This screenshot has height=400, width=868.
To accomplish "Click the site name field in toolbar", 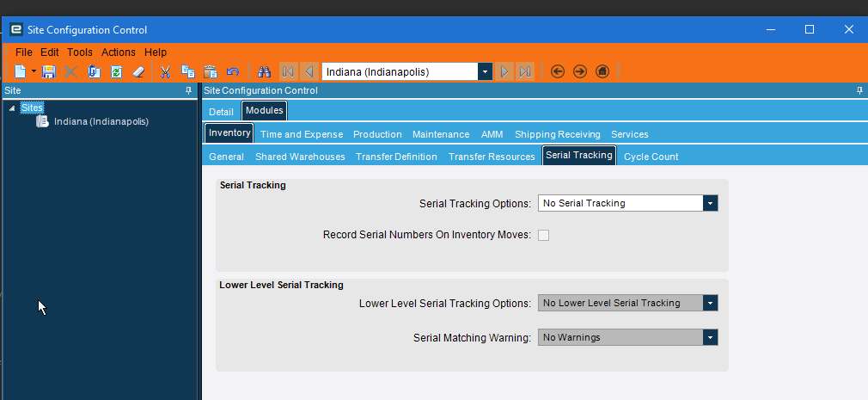I will click(x=400, y=71).
